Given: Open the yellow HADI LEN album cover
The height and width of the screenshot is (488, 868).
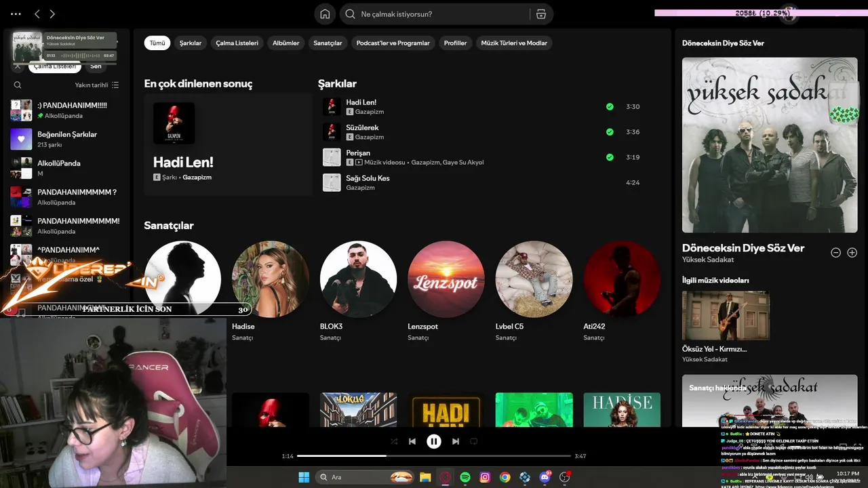Looking at the screenshot, I should [x=446, y=410].
